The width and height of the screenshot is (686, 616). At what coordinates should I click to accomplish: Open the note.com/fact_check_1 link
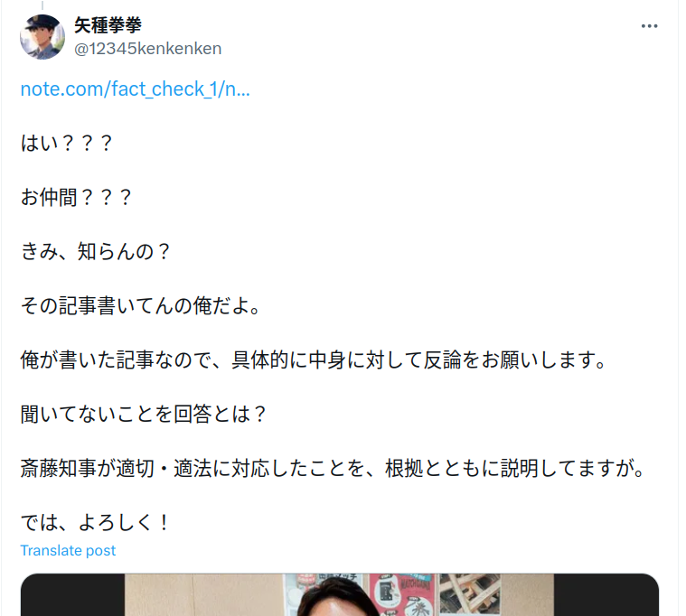point(136,89)
